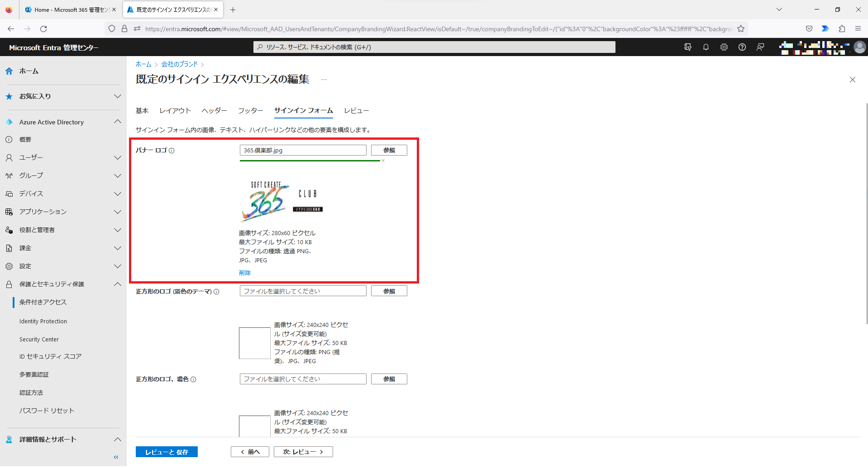
Task: Expand the users menu
Action: click(x=118, y=158)
